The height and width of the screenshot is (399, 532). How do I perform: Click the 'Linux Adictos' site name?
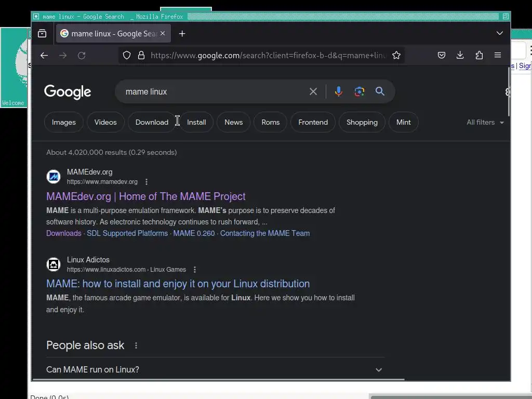tap(88, 260)
